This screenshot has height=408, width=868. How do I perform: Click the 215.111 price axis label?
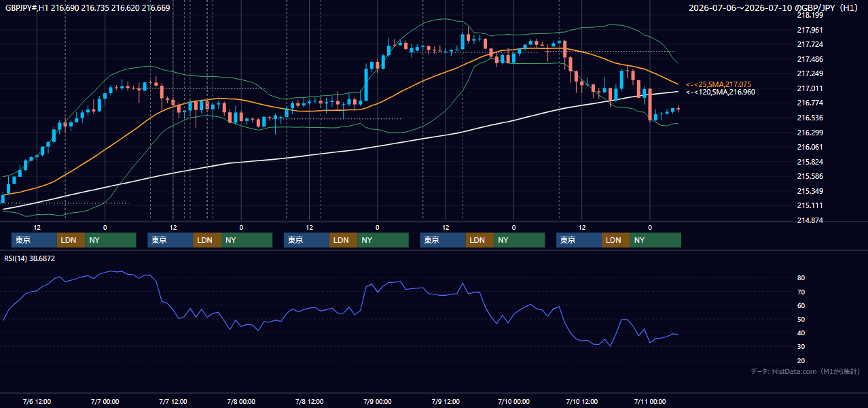tap(810, 205)
